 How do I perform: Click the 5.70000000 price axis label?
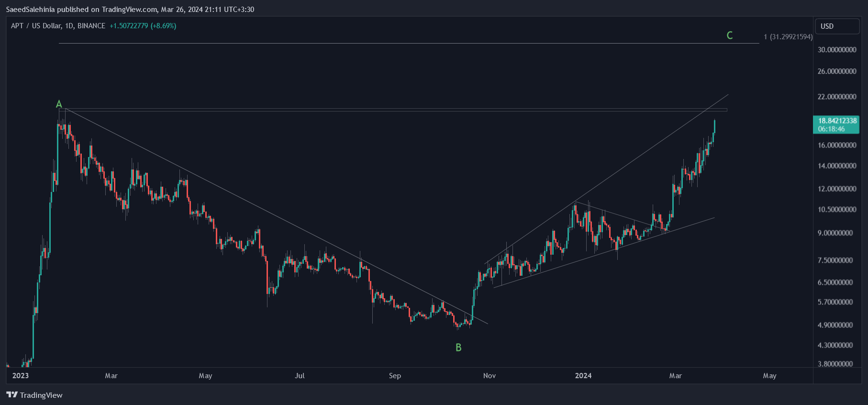835,302
